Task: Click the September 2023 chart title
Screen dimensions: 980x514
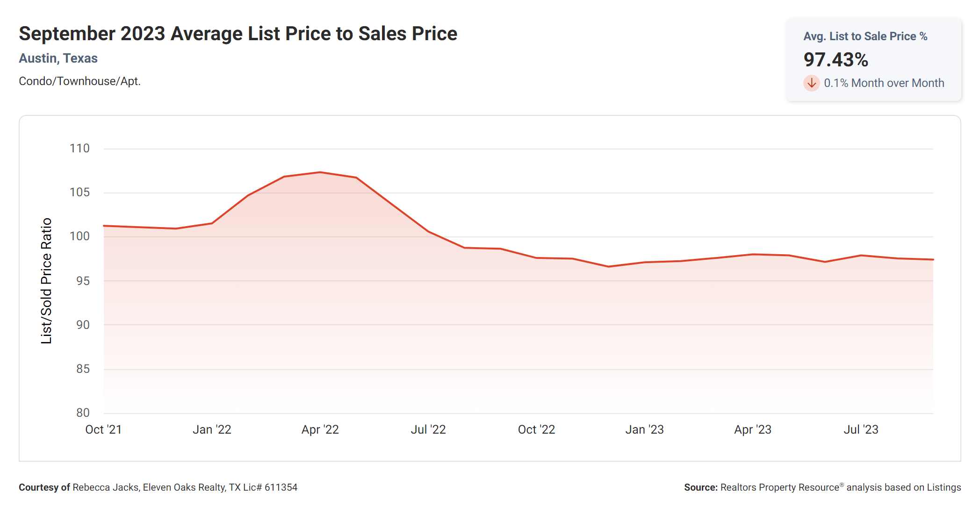Action: (x=238, y=34)
